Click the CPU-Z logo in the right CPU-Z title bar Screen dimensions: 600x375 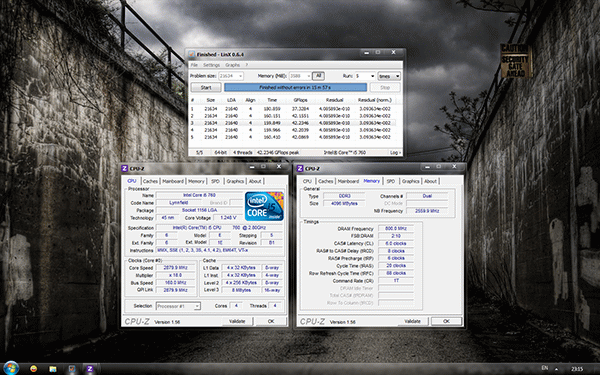(x=300, y=168)
